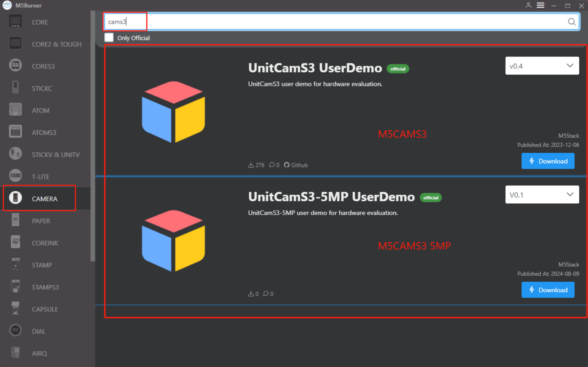
Task: Click the UnitCamS3-5MP UserDemo cube thumbnail
Action: coord(173,241)
